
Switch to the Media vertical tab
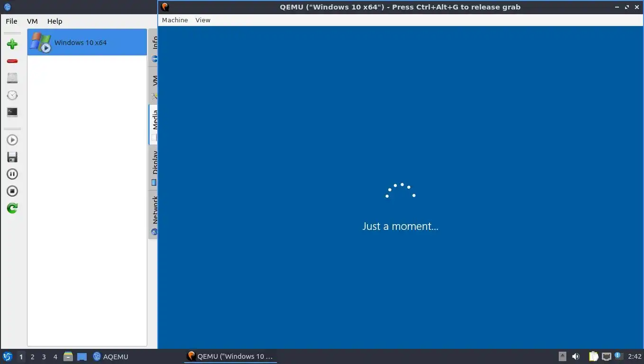tap(154, 125)
